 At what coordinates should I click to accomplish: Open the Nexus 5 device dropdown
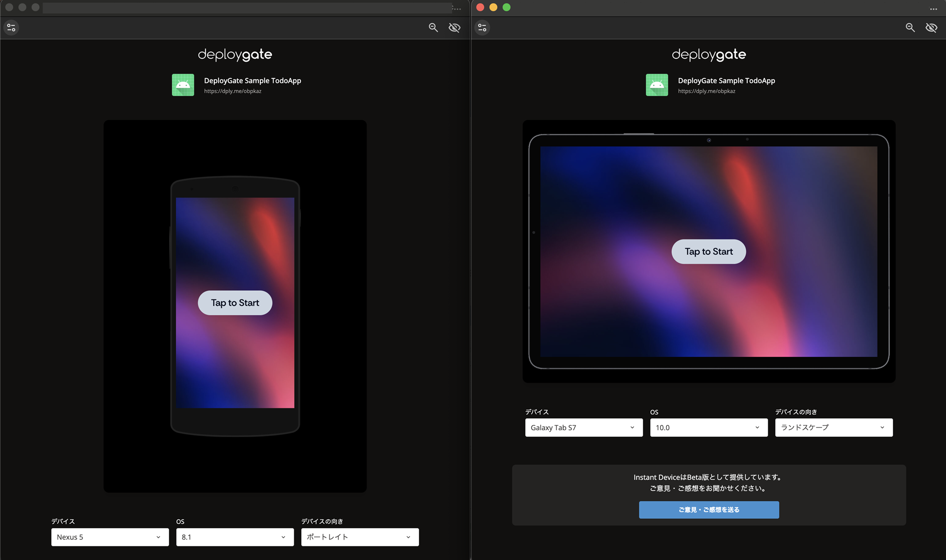click(x=110, y=537)
